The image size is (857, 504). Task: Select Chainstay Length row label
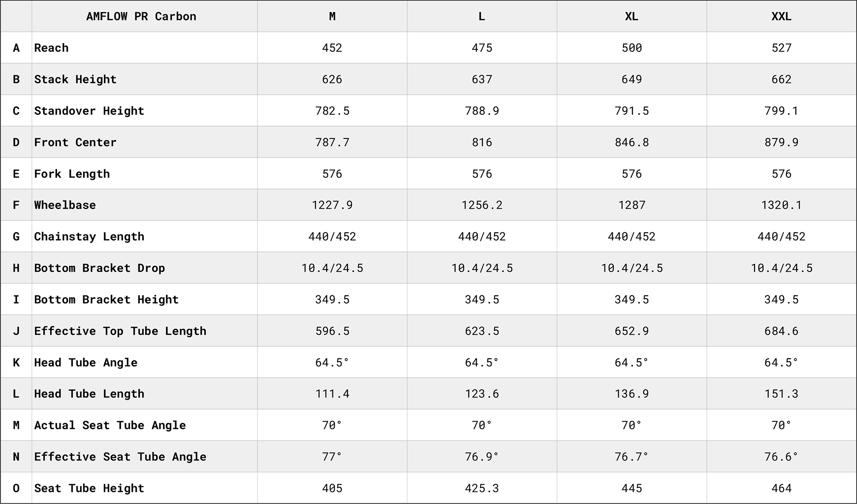[x=89, y=237]
